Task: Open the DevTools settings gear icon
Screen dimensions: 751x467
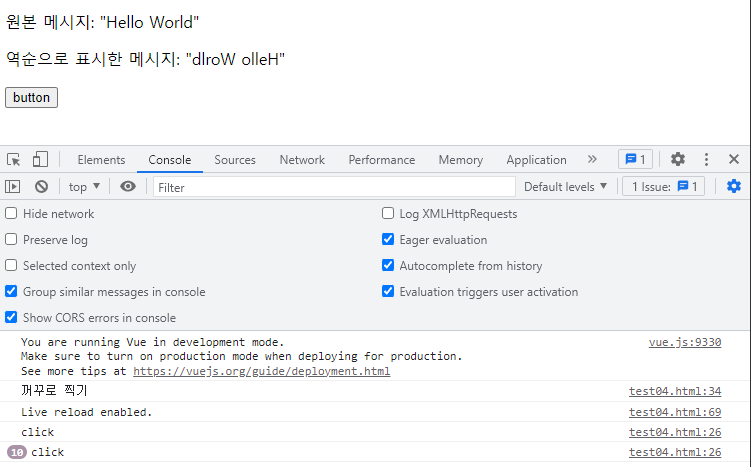Action: [x=678, y=159]
